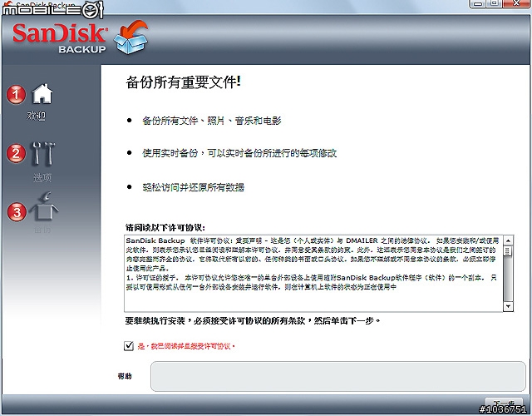The width and height of the screenshot is (532, 416).
Task: Click the 帮助 label
Action: 125,376
